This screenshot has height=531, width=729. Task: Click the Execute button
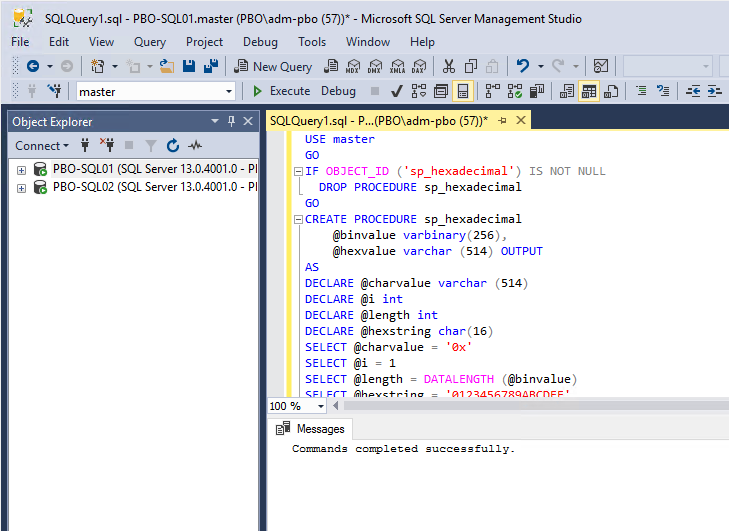[x=281, y=91]
